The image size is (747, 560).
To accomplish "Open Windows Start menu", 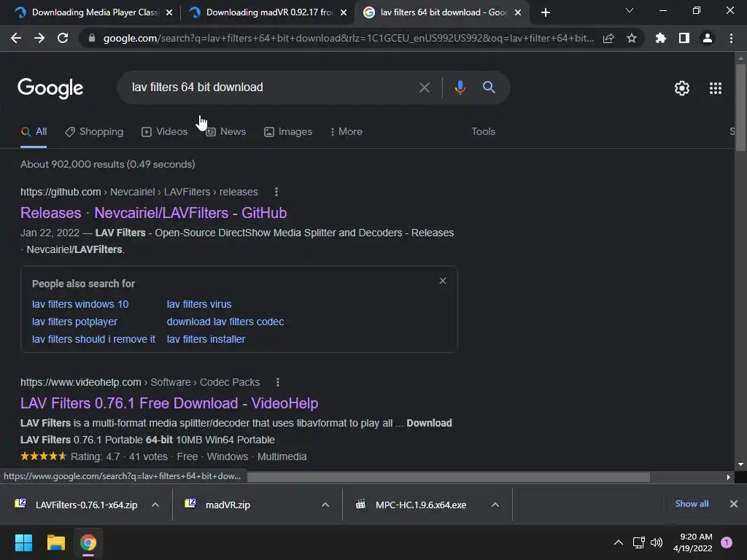I will click(x=23, y=542).
